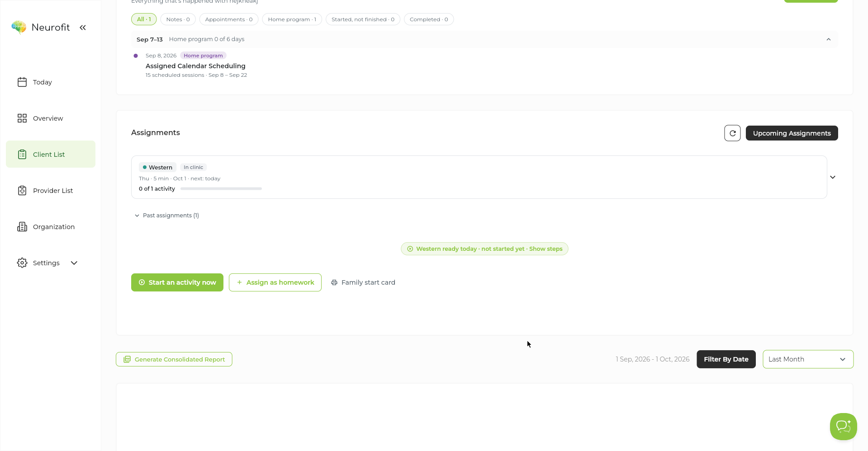Select Started, not finished · 0 filter

tap(363, 19)
